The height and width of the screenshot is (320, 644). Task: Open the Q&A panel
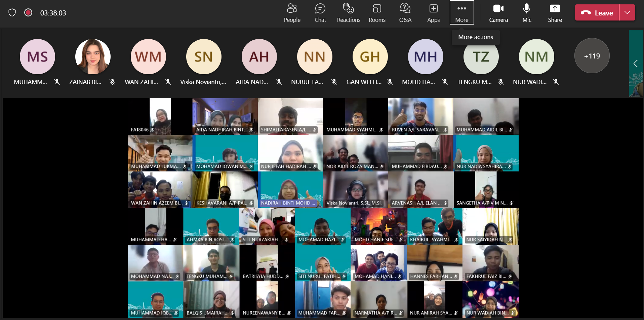tap(405, 13)
